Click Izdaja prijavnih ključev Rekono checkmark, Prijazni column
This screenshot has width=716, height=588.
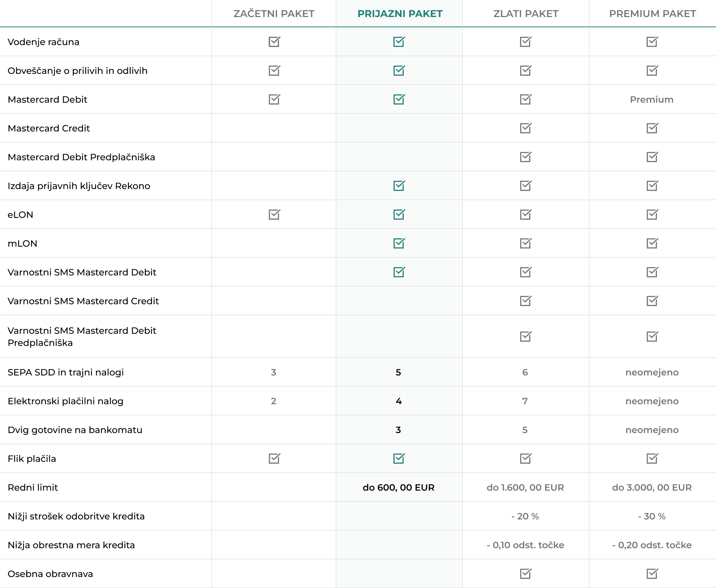coord(399,186)
